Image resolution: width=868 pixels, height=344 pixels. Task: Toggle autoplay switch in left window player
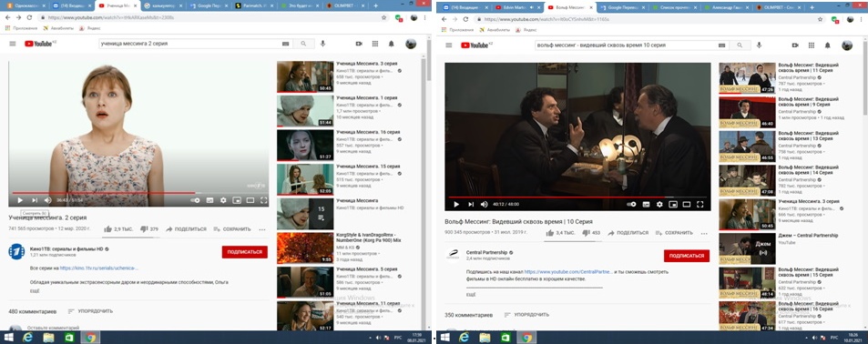coord(195,200)
